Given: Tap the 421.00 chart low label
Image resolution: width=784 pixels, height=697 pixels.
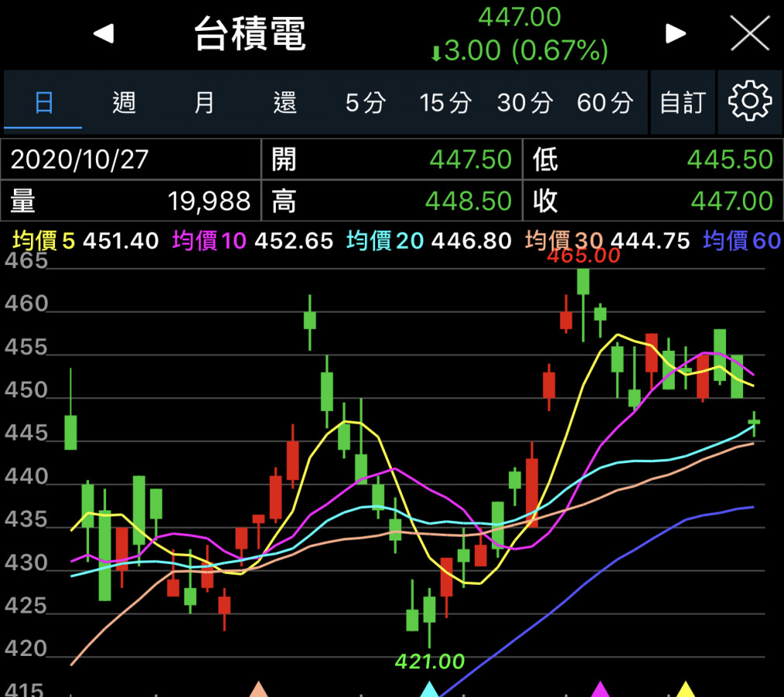Looking at the screenshot, I should 429,661.
